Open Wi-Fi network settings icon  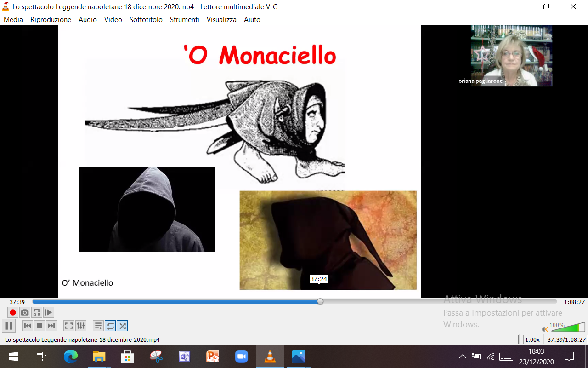(x=491, y=356)
